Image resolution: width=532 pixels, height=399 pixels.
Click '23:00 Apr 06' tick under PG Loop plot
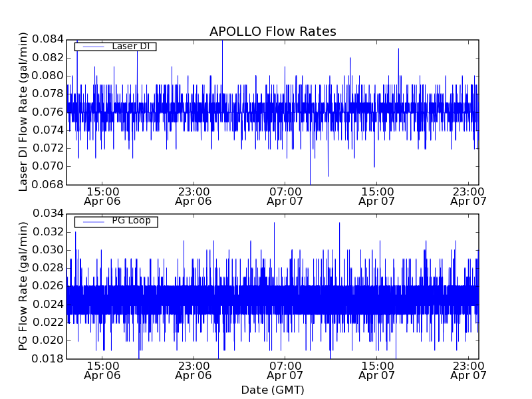(x=194, y=371)
